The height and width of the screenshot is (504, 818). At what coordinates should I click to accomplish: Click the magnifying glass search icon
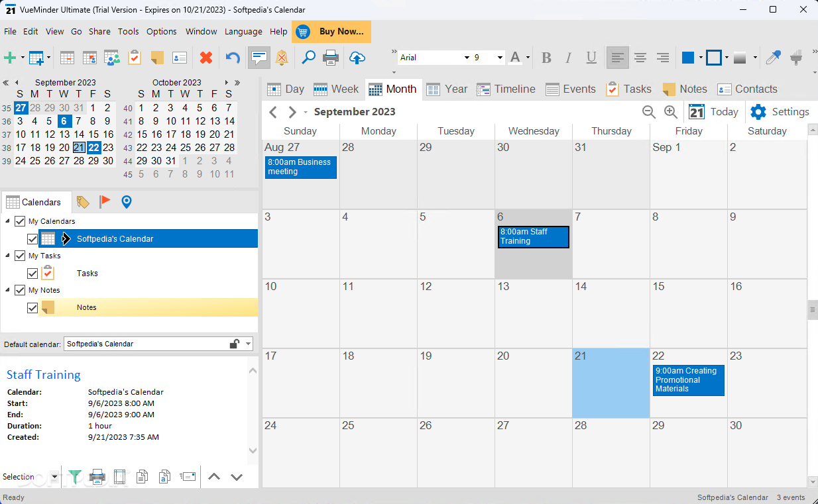308,58
